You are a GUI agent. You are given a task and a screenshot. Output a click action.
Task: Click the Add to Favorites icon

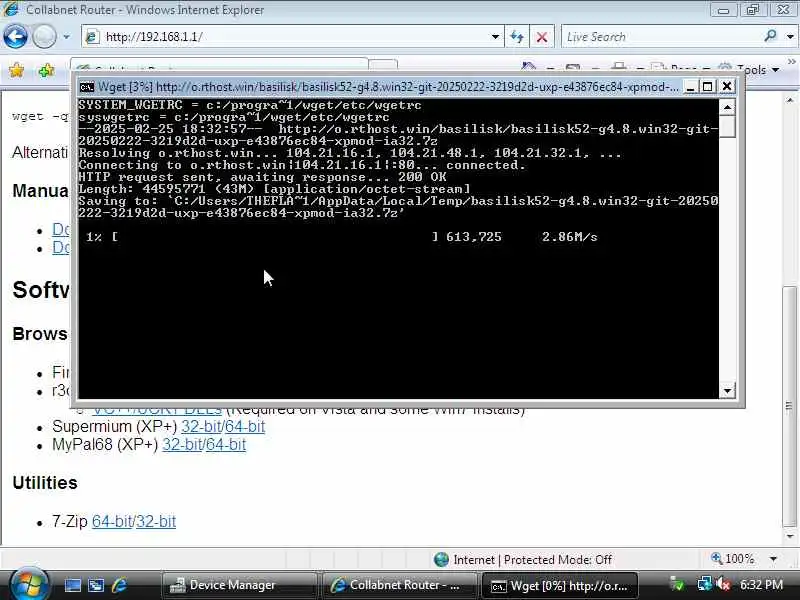[46, 70]
